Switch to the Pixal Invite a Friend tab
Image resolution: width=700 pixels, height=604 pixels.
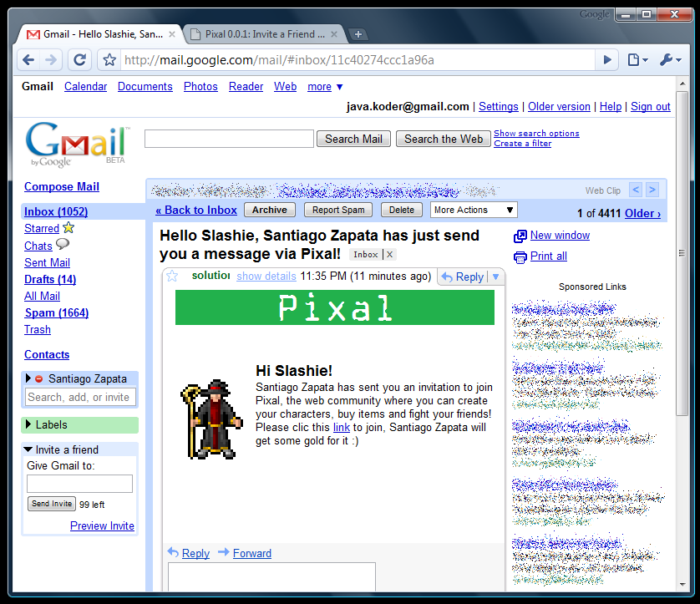pyautogui.click(x=263, y=34)
